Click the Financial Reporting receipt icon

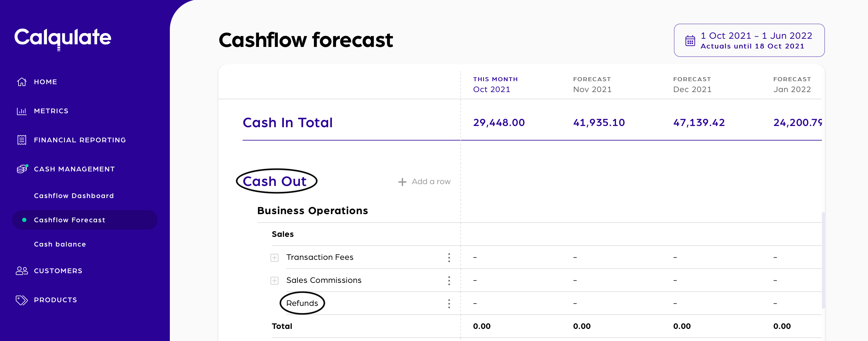22,140
